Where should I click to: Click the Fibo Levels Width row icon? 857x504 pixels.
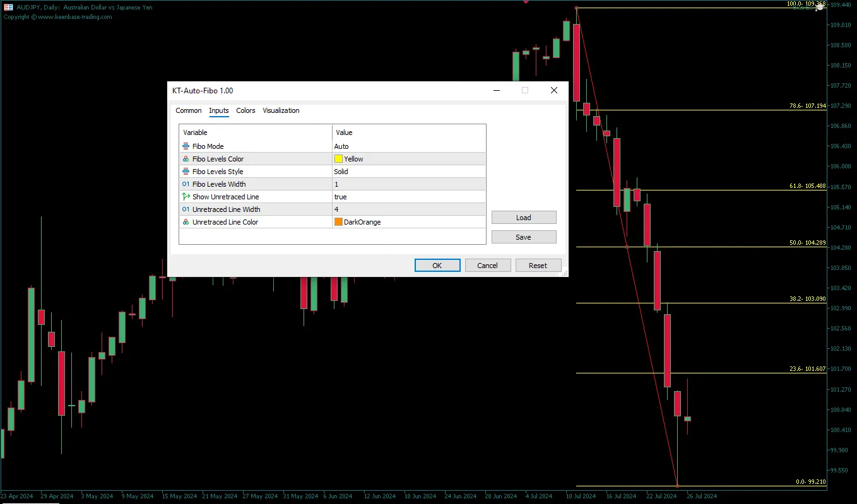[186, 184]
